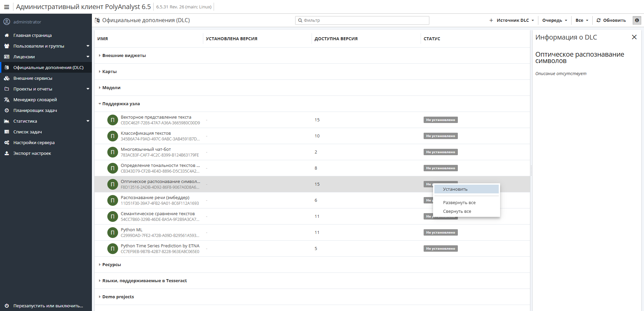Sort by the УСТАНОВЛЕНА ВЕРСИЯ column header

coord(231,39)
